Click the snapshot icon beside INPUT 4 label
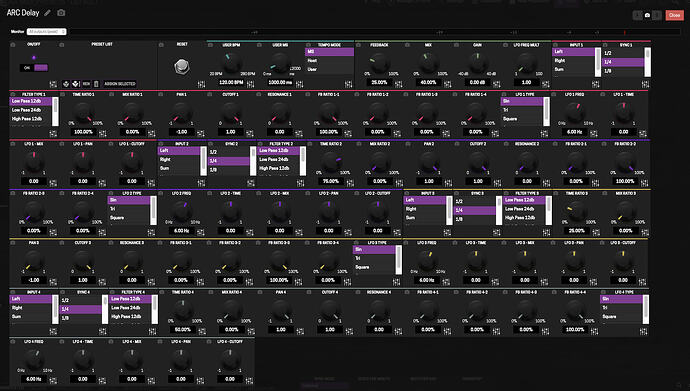This screenshot has width=690, height=391. point(13,292)
